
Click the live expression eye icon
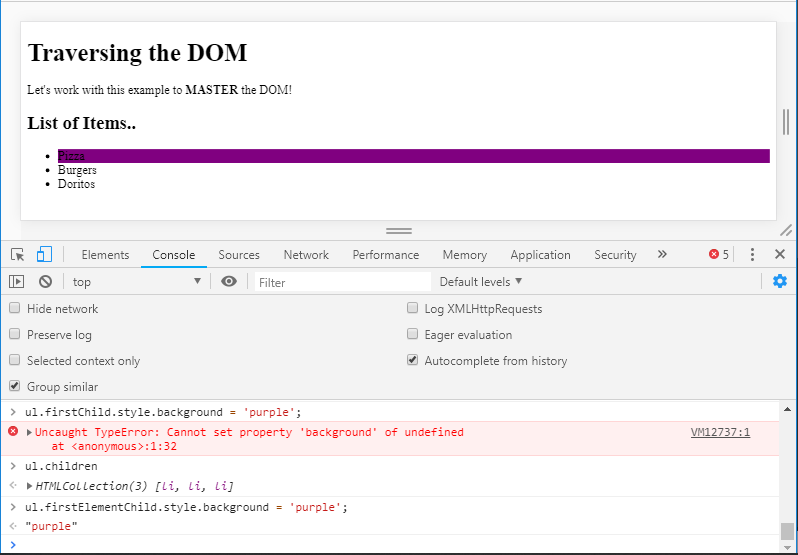click(229, 282)
